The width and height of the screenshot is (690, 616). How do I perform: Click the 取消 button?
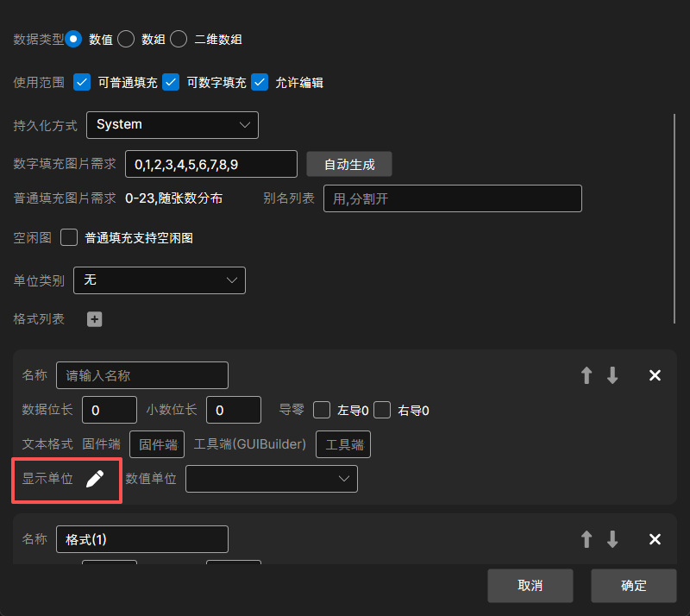(x=530, y=585)
